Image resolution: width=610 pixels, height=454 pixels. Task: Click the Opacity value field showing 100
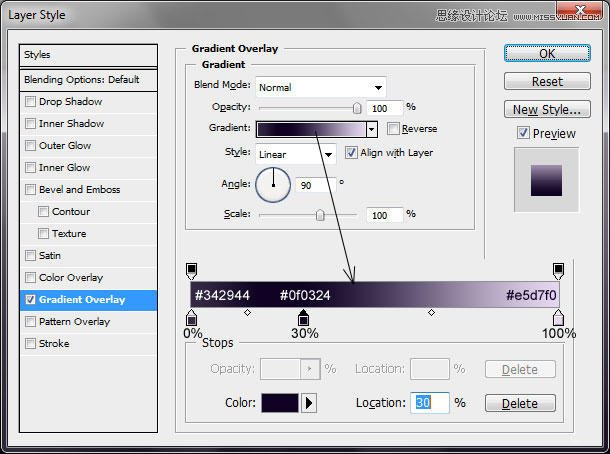click(384, 108)
